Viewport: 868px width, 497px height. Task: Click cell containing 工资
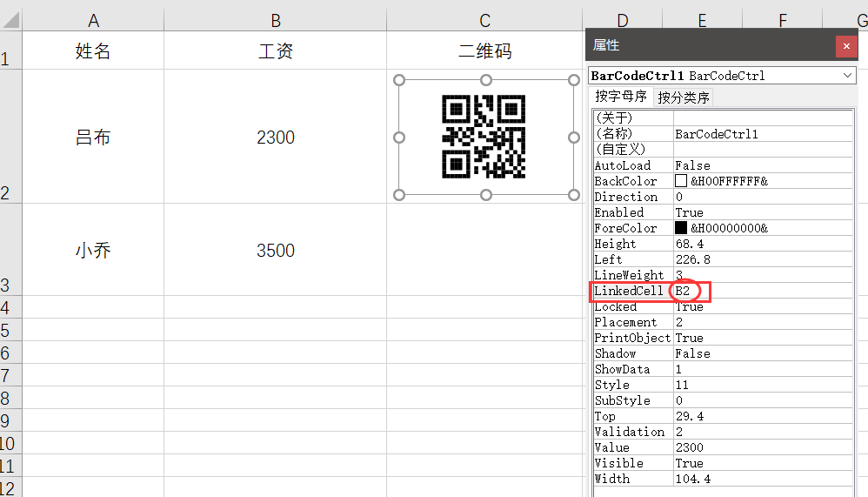coord(275,50)
